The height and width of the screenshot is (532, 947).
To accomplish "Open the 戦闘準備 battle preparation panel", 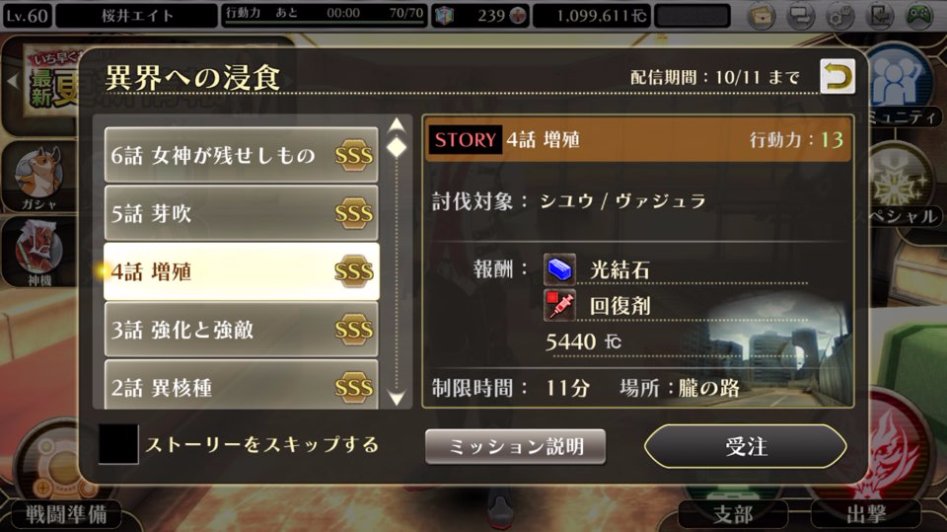I will pyautogui.click(x=65, y=514).
